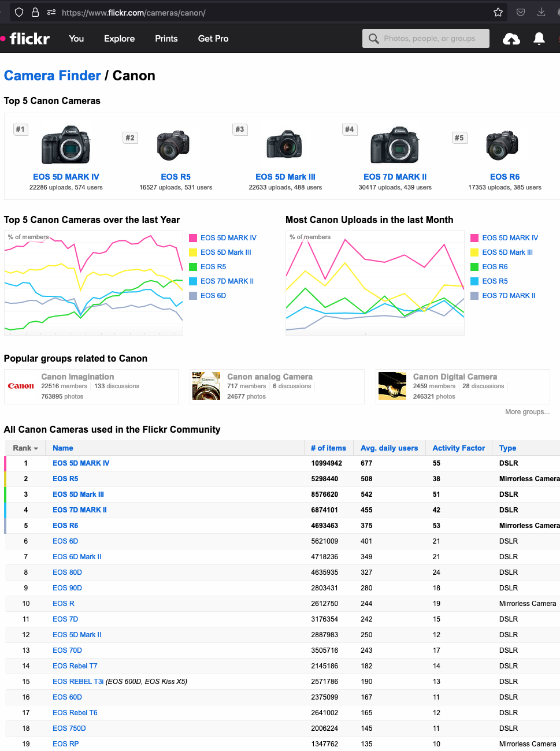Screen dimensions: 560x751
Task: Sort by Type column header
Action: click(x=508, y=448)
